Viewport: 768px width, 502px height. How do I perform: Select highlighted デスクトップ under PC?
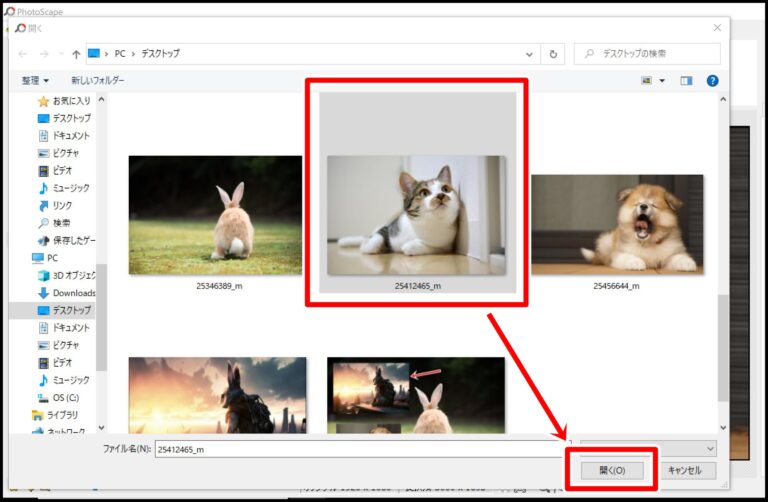tap(64, 310)
